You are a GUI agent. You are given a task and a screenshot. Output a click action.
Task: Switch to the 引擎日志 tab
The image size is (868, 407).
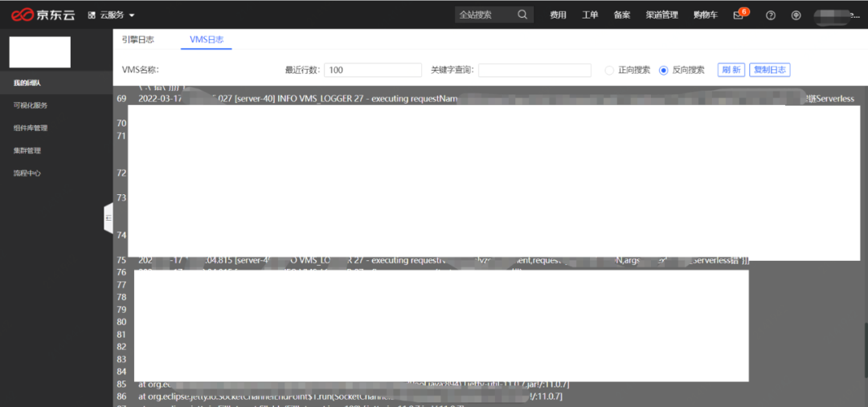click(x=138, y=39)
